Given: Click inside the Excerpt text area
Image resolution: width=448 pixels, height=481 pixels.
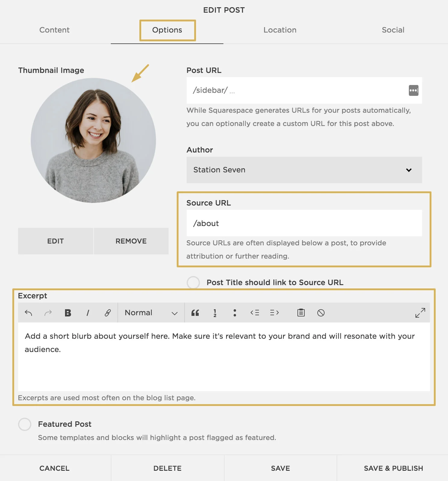Looking at the screenshot, I should point(224,357).
